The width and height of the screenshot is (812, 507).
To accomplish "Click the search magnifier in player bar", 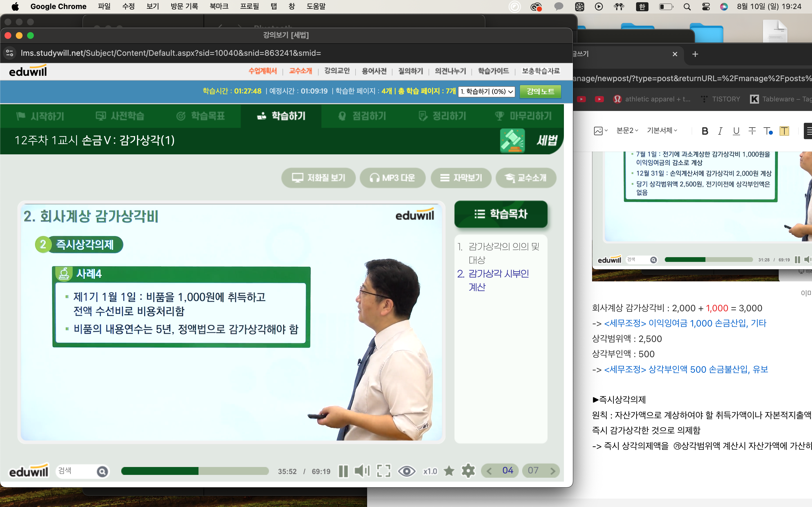I will 102,472.
